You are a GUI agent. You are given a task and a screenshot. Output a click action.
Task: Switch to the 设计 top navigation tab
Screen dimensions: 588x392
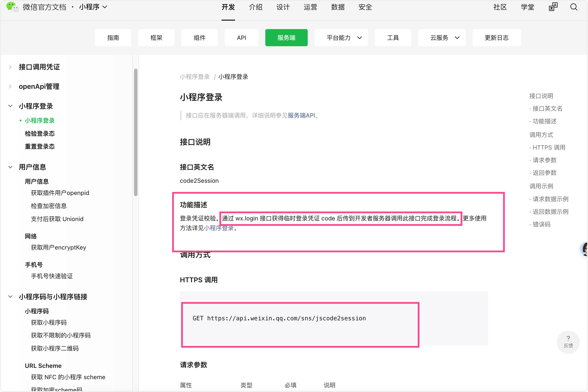[x=283, y=7]
